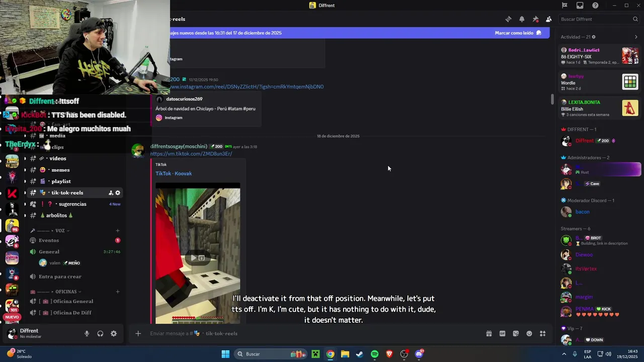Open notification settings bell icon

522,19
